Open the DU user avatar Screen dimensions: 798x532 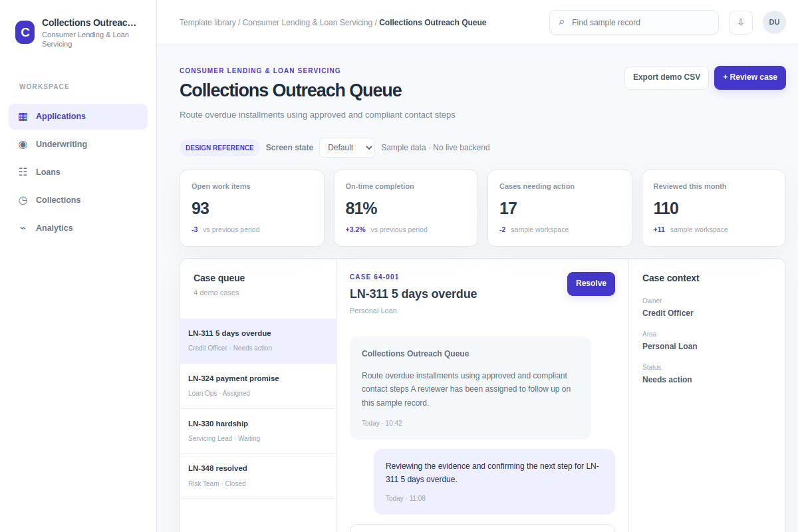click(x=774, y=22)
